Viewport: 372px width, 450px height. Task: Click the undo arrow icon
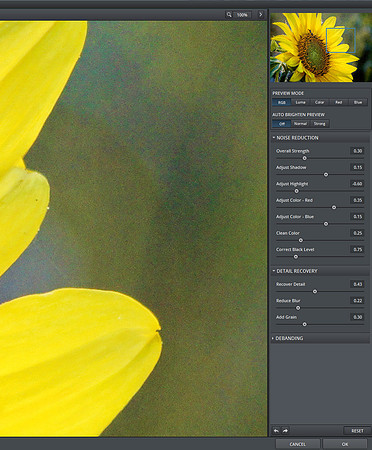coord(276,431)
